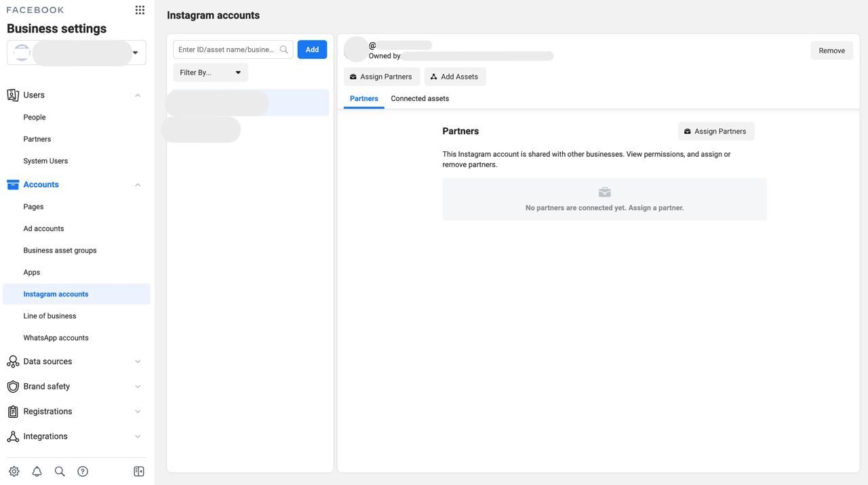
Task: Click the Brand safety label
Action: click(47, 387)
